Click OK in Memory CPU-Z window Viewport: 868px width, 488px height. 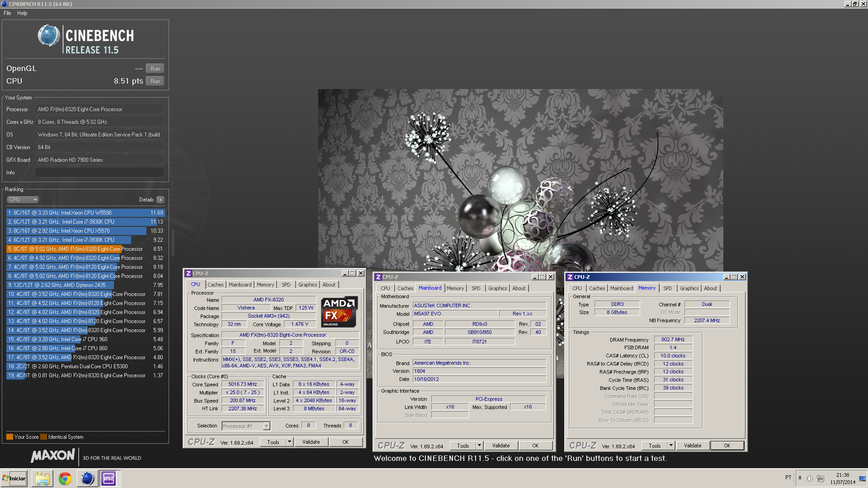[727, 446]
